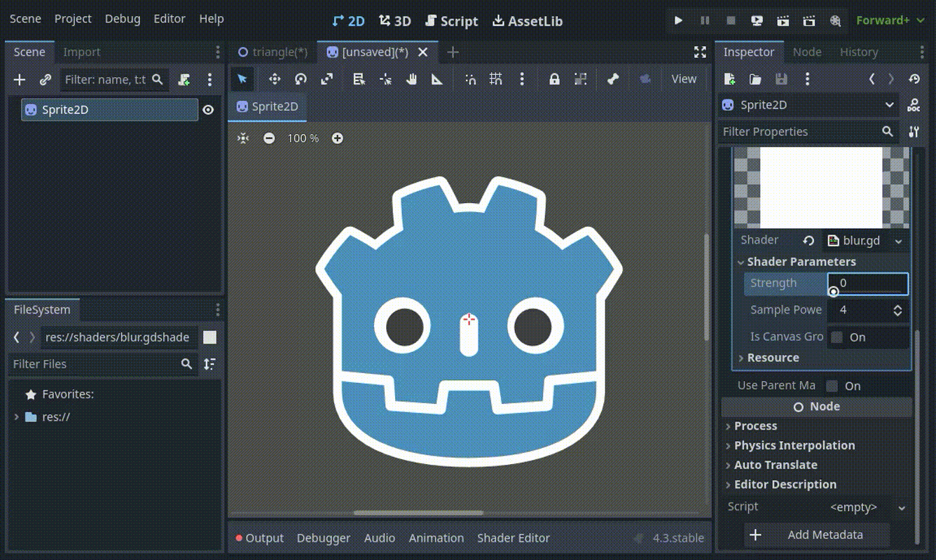The height and width of the screenshot is (560, 936).
Task: Open the Project menu
Action: click(x=73, y=19)
